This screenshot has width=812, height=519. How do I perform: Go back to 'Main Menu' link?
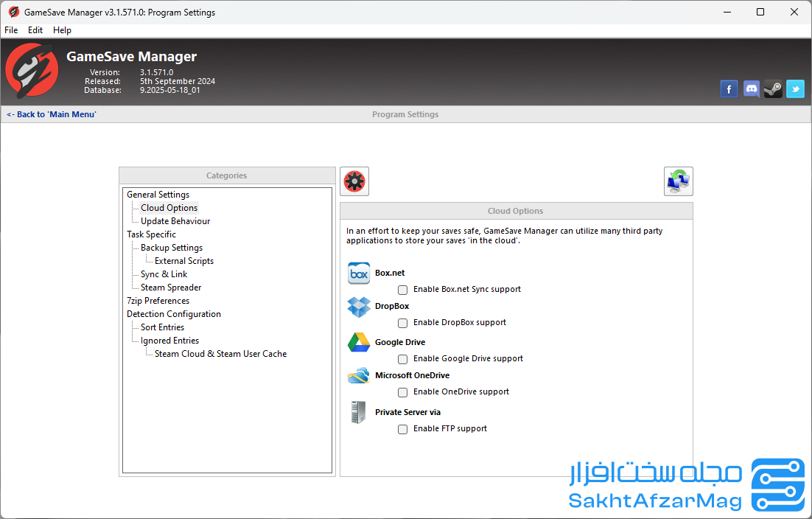pyautogui.click(x=52, y=114)
